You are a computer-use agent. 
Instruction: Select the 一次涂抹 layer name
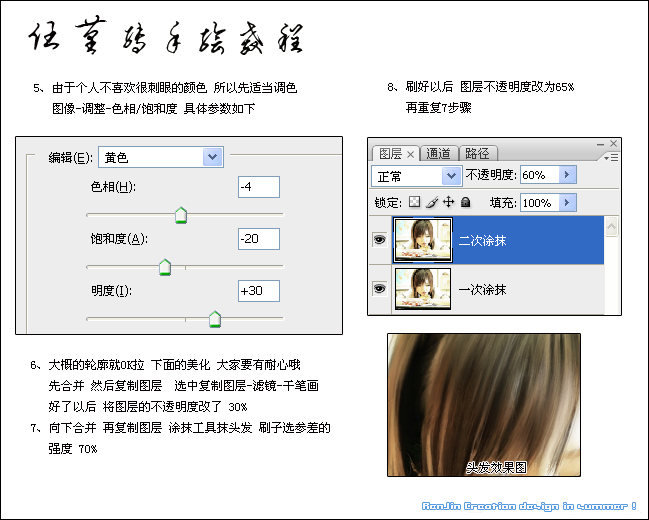point(482,290)
